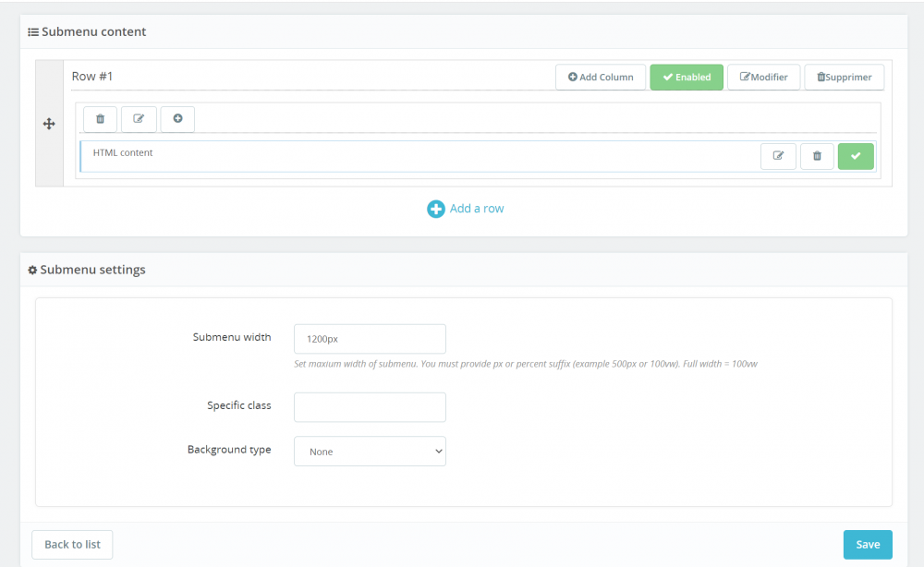
Task: Click the submenu width help text
Action: (526, 364)
